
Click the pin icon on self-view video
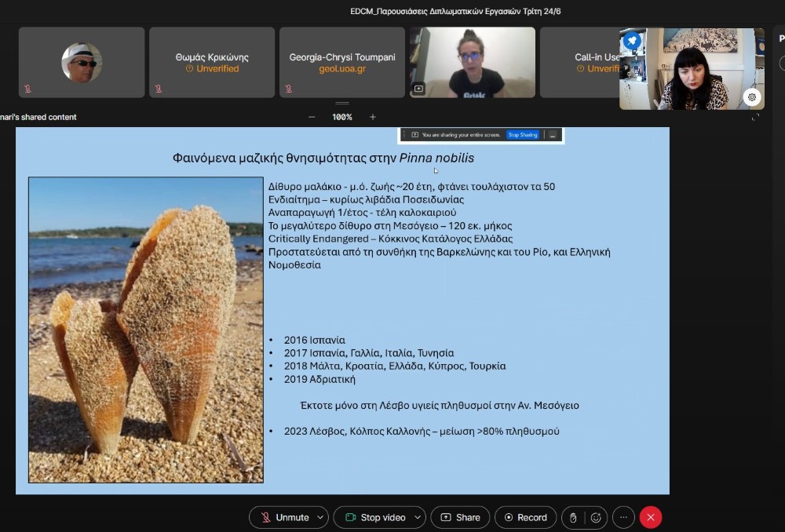632,41
